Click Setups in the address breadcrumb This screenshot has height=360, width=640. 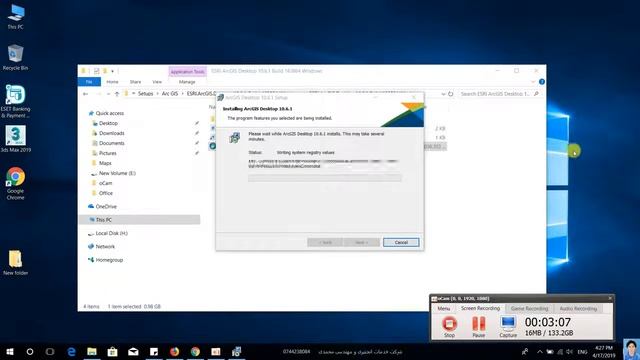coord(145,94)
